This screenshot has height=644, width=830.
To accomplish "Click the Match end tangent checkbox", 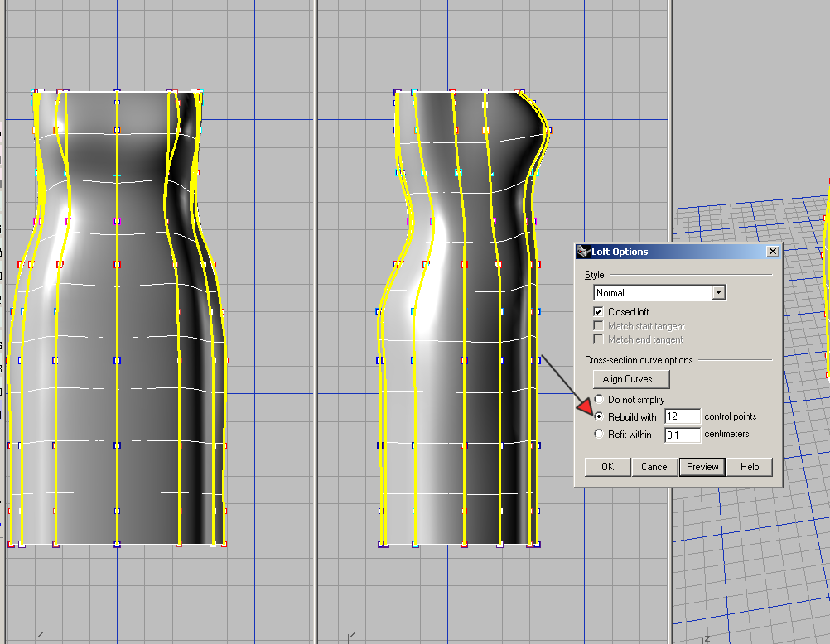I will coord(599,339).
